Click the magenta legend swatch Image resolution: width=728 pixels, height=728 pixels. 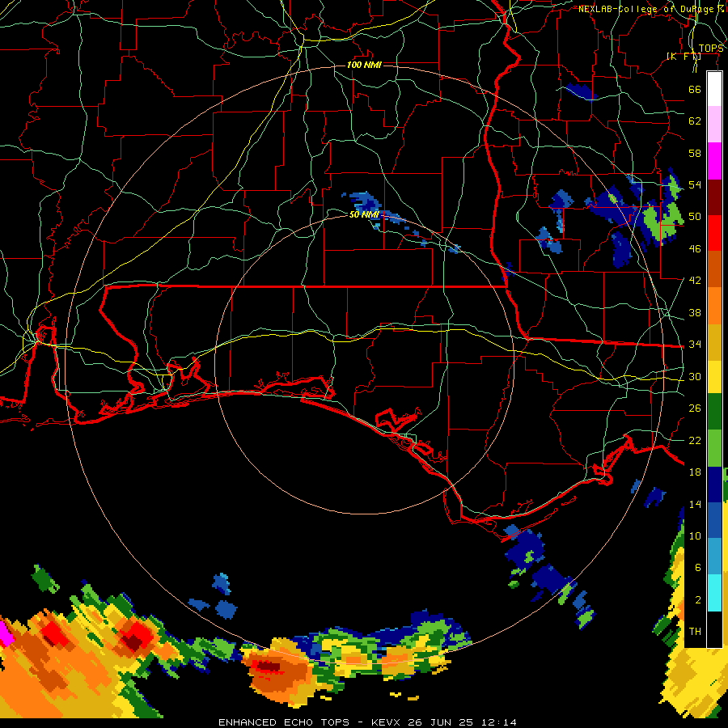pyautogui.click(x=714, y=161)
